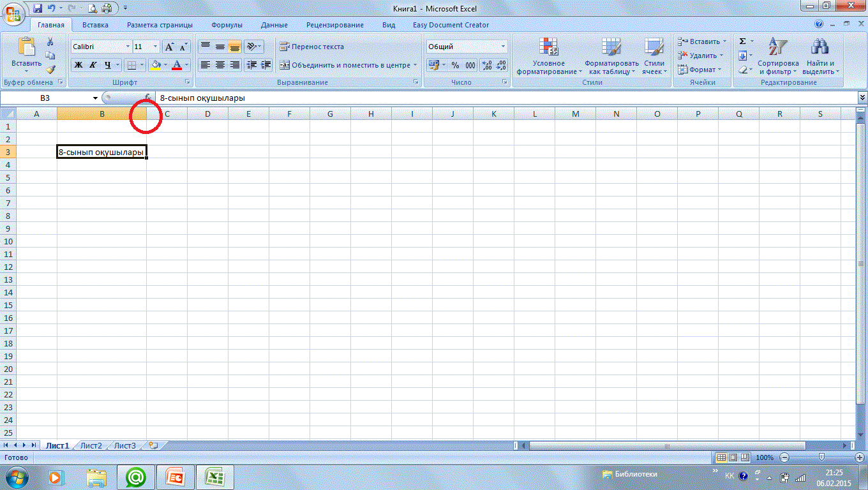This screenshot has width=868, height=490.
Task: Open Windows Start menu
Action: click(x=17, y=476)
